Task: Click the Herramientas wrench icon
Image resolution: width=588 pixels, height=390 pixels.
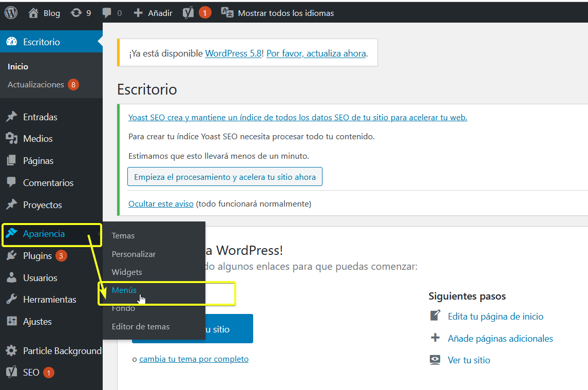Action: (12, 299)
